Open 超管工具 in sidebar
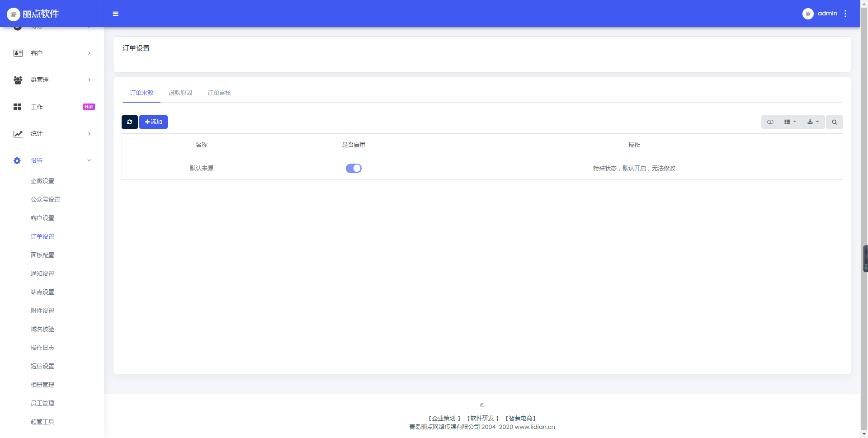Screen dimensions: 868x438 (x=42, y=422)
